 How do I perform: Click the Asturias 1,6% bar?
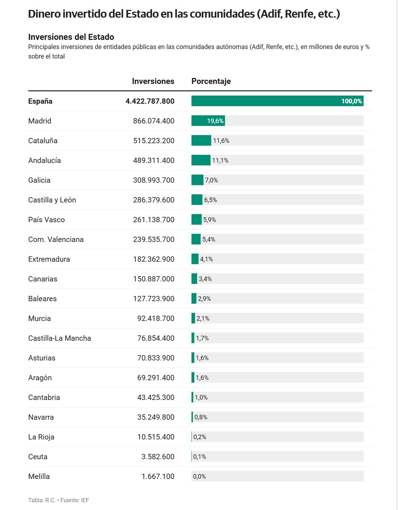click(x=193, y=358)
